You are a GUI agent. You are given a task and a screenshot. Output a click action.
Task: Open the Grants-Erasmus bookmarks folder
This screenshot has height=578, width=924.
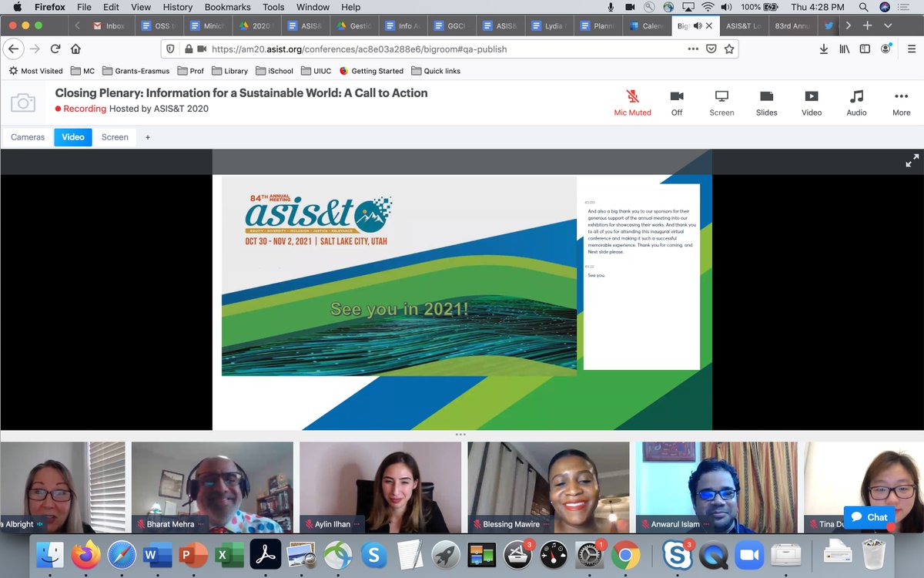coord(136,71)
